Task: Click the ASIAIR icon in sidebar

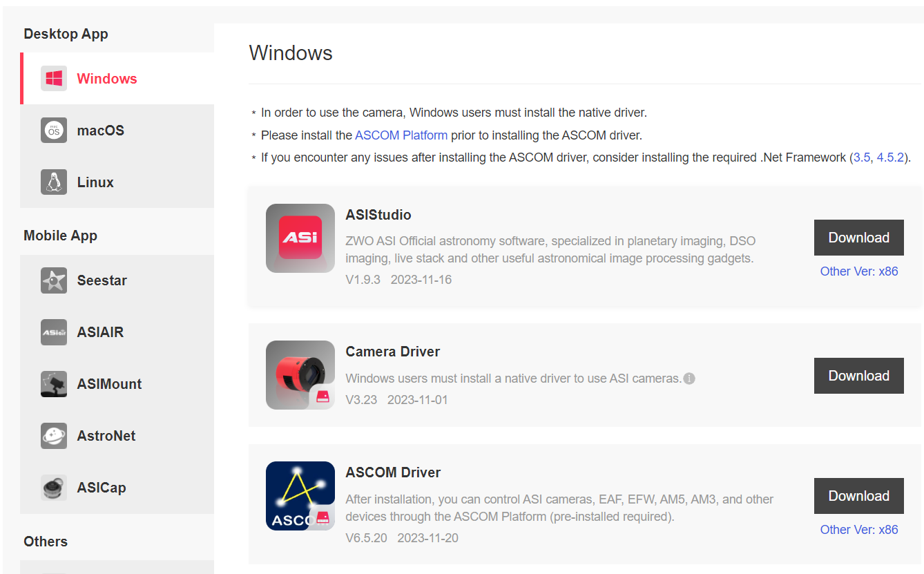Action: tap(54, 332)
